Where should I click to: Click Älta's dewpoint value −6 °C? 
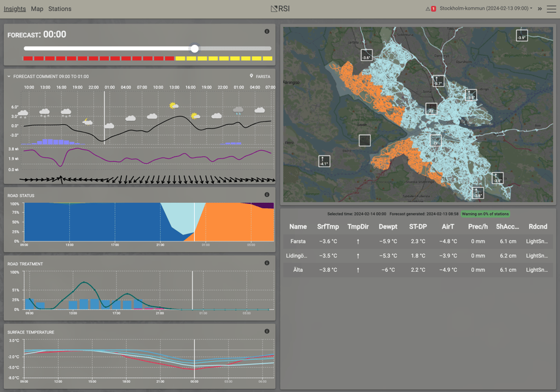(388, 270)
